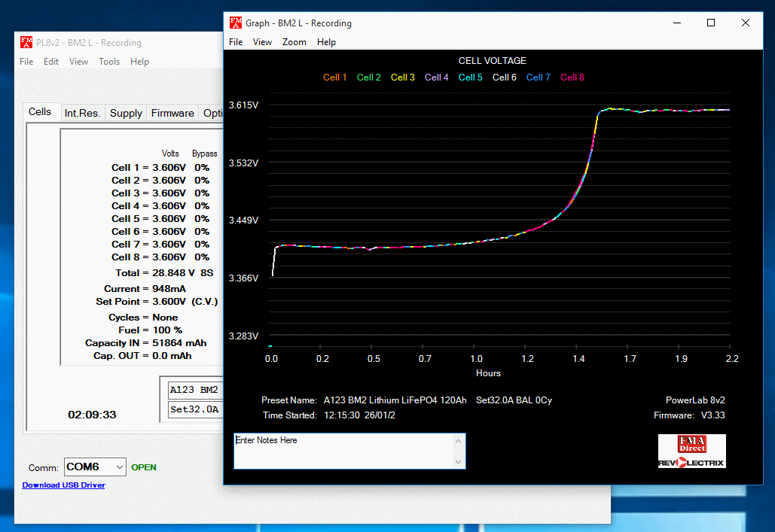Image resolution: width=775 pixels, height=532 pixels.
Task: Click the FMA Direct Revolectrix logo
Action: 691,451
